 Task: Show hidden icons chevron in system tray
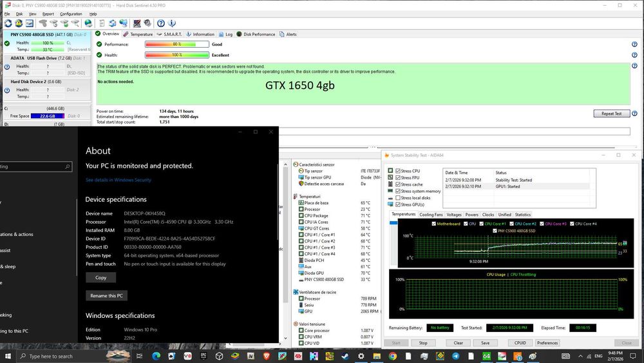[x=580, y=356]
